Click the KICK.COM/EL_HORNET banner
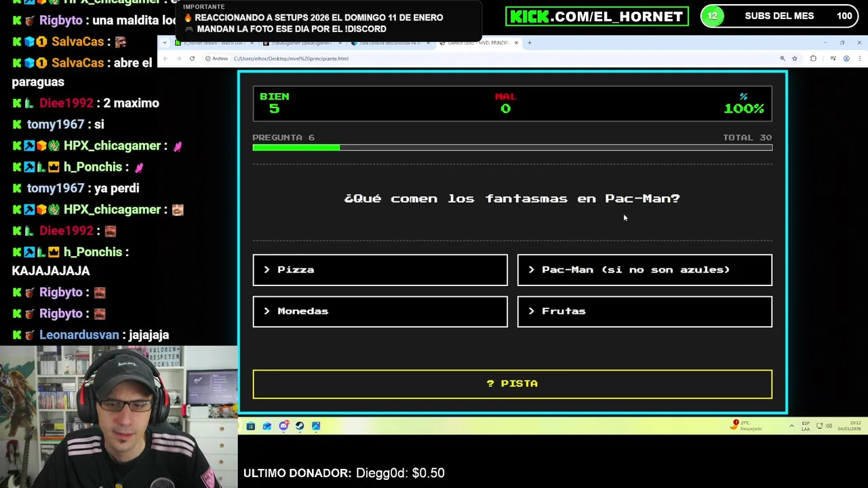 (597, 16)
